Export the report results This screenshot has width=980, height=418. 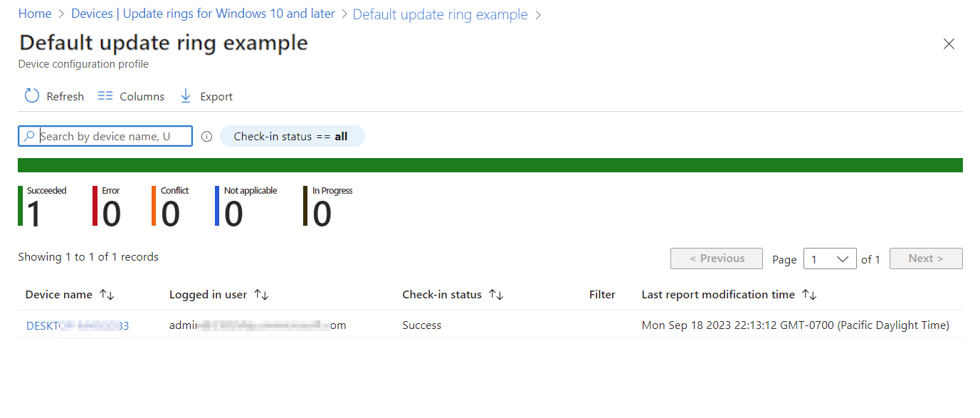(x=206, y=95)
